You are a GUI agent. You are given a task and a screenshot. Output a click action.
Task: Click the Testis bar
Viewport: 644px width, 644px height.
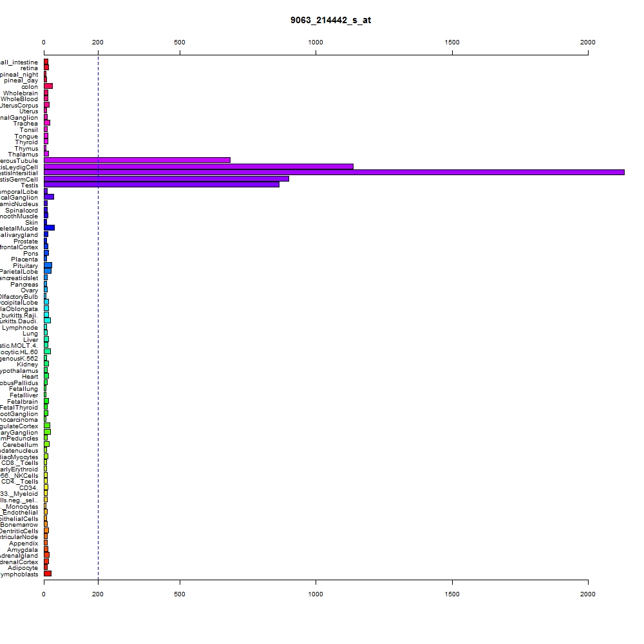pos(162,185)
